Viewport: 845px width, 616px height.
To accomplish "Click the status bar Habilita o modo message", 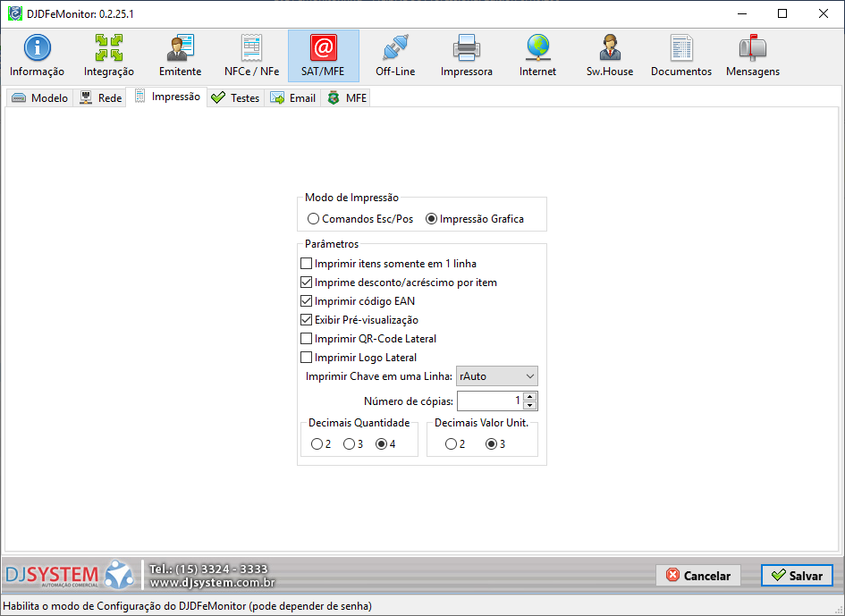I will [188, 606].
